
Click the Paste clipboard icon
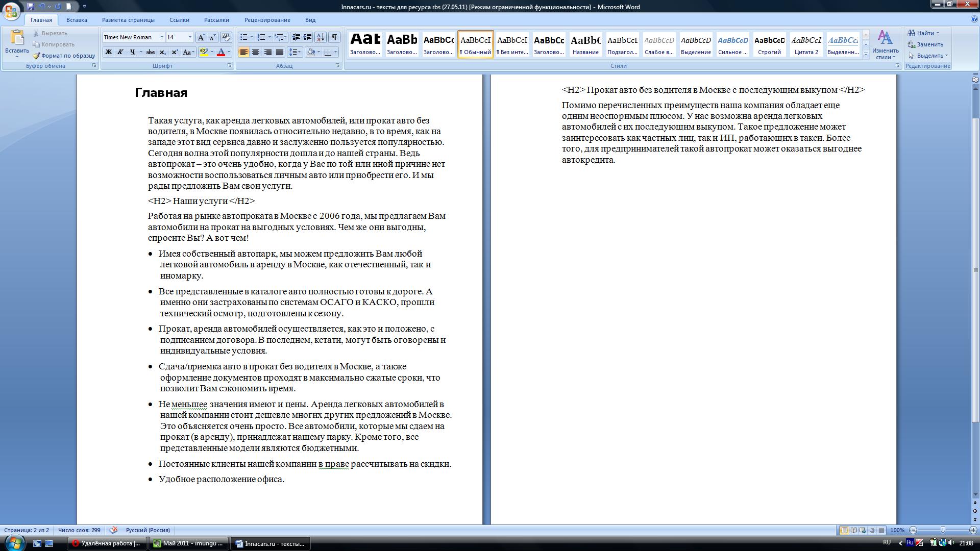click(x=17, y=39)
